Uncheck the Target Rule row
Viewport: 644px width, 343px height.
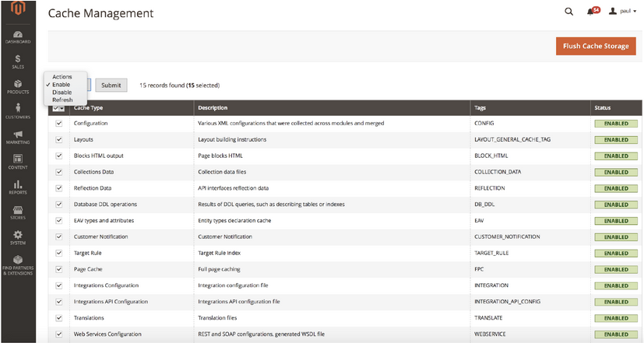point(58,253)
